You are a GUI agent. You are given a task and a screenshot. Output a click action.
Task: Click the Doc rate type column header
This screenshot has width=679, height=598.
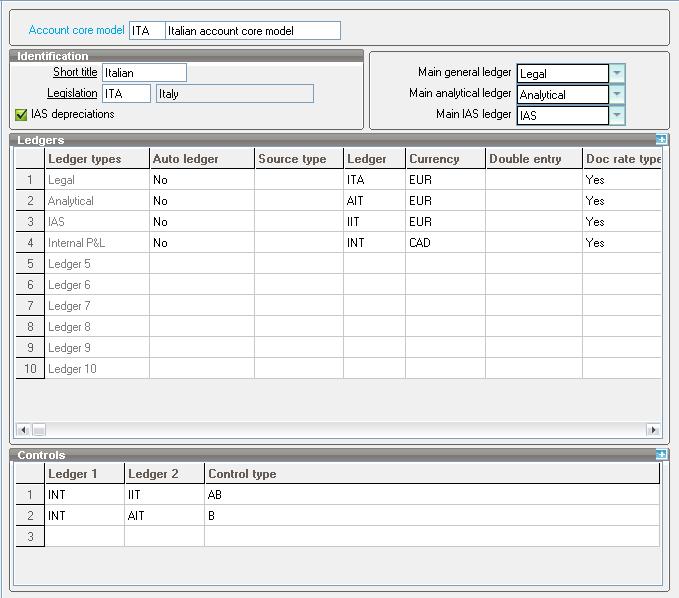[x=622, y=159]
